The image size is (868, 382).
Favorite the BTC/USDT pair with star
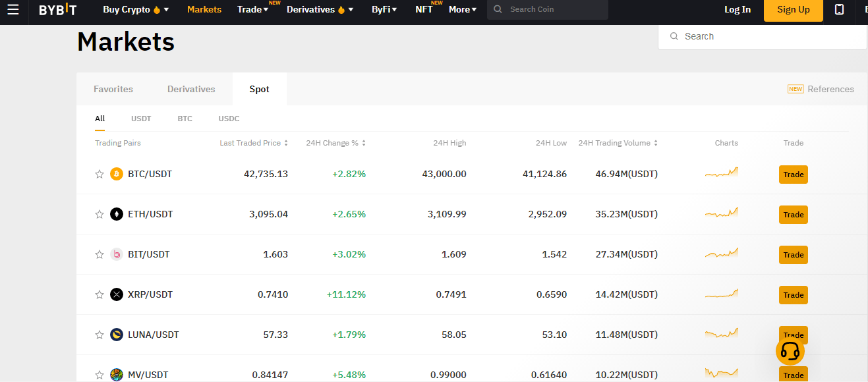pyautogui.click(x=100, y=174)
